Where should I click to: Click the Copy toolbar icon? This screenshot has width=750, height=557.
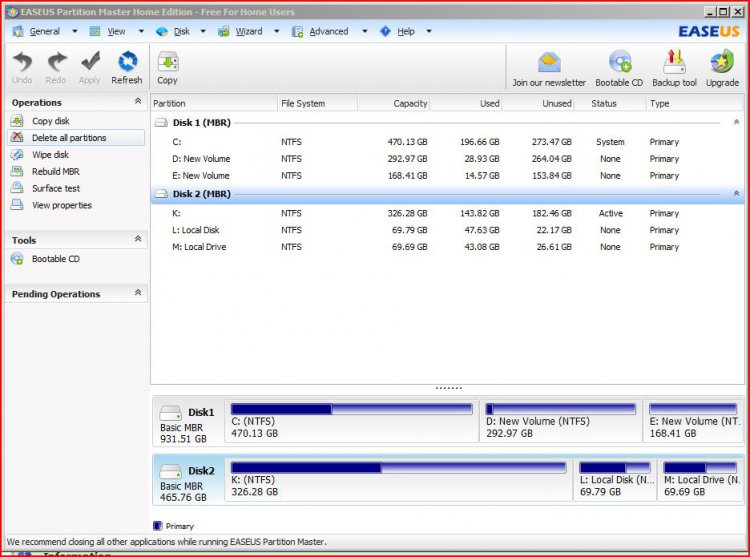[168, 62]
